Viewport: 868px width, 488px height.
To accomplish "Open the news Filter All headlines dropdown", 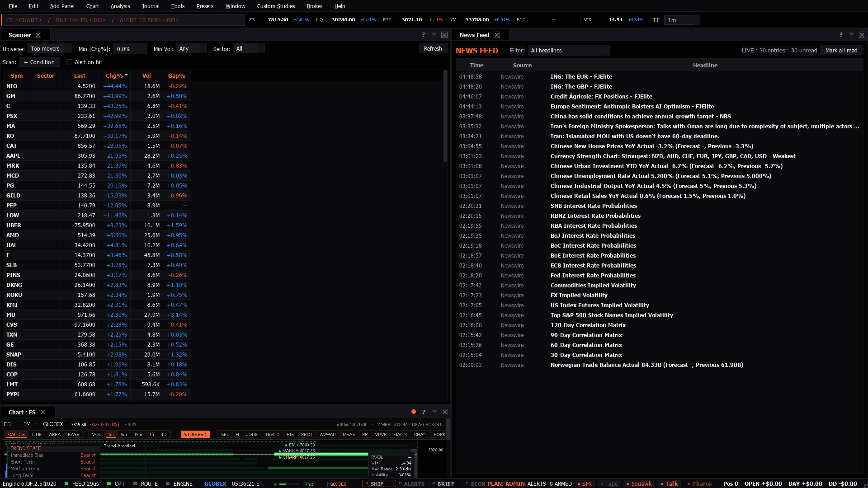I will (569, 51).
